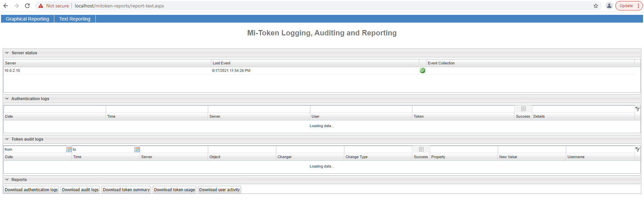Switch to Graphical Reporting tab
Viewport: 644px width, 204px height.
27,19
